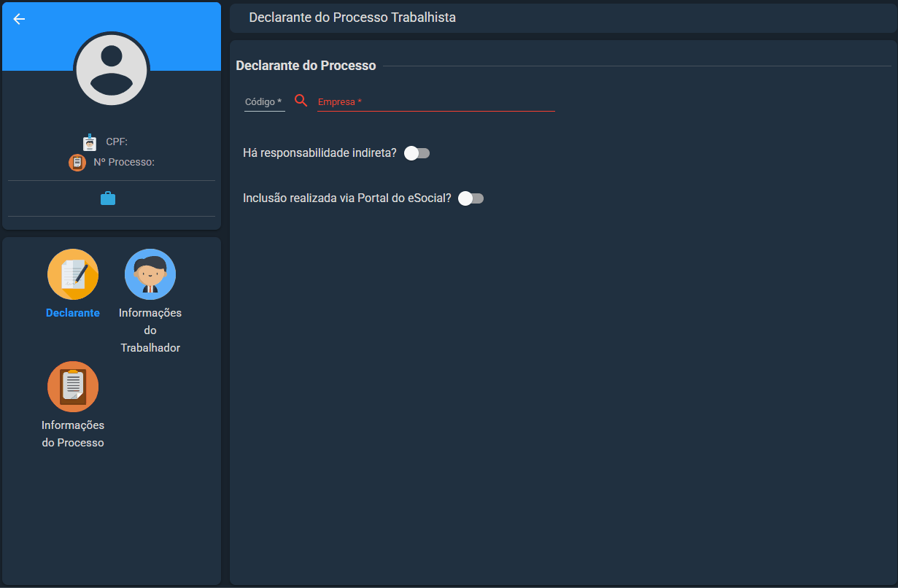Toggle Inclusão realizada via Portal do eSocial

click(471, 198)
